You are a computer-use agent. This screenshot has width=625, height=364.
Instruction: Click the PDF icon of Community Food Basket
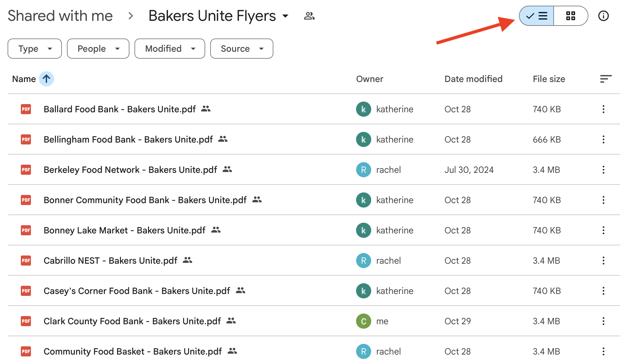point(26,351)
